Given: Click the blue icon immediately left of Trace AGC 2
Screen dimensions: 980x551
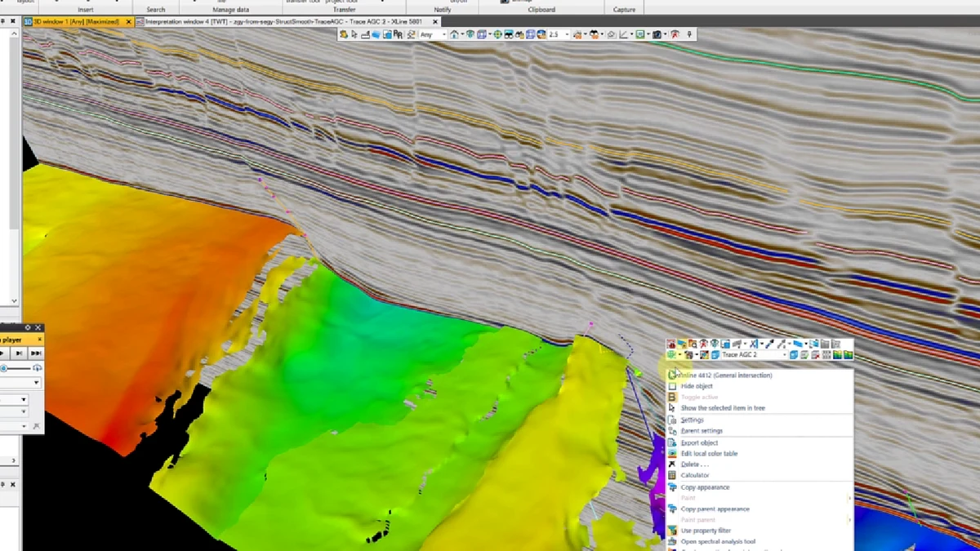Looking at the screenshot, I should point(715,355).
